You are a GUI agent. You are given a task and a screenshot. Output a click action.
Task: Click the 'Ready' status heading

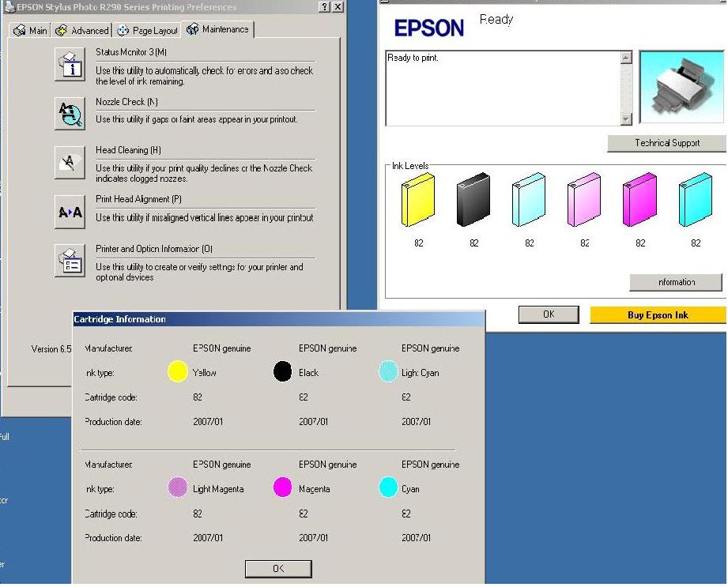(496, 20)
